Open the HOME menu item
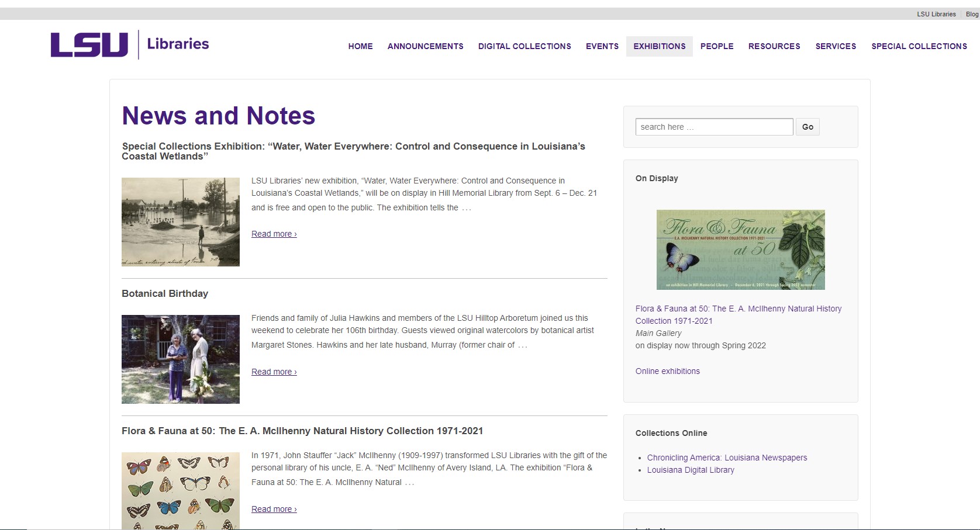 pyautogui.click(x=360, y=46)
